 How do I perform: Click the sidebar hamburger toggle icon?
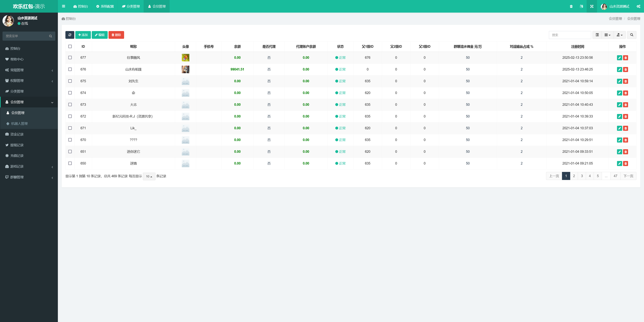64,6
